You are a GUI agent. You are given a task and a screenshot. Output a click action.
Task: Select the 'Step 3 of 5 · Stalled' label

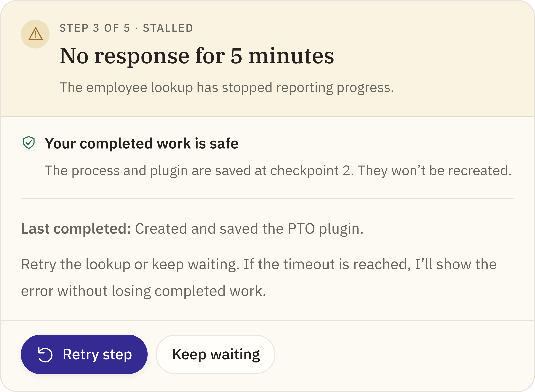tap(126, 28)
